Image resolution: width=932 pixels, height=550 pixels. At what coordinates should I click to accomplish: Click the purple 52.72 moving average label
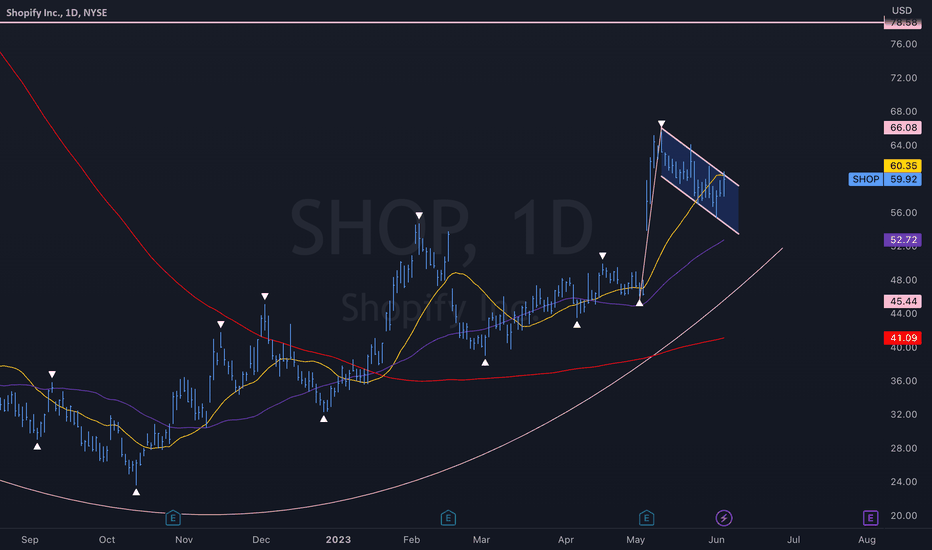(903, 240)
